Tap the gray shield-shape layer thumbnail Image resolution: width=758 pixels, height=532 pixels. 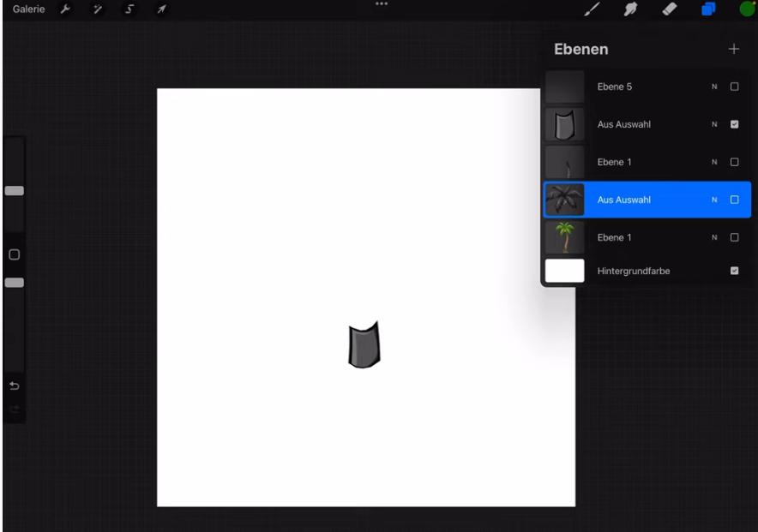click(564, 124)
